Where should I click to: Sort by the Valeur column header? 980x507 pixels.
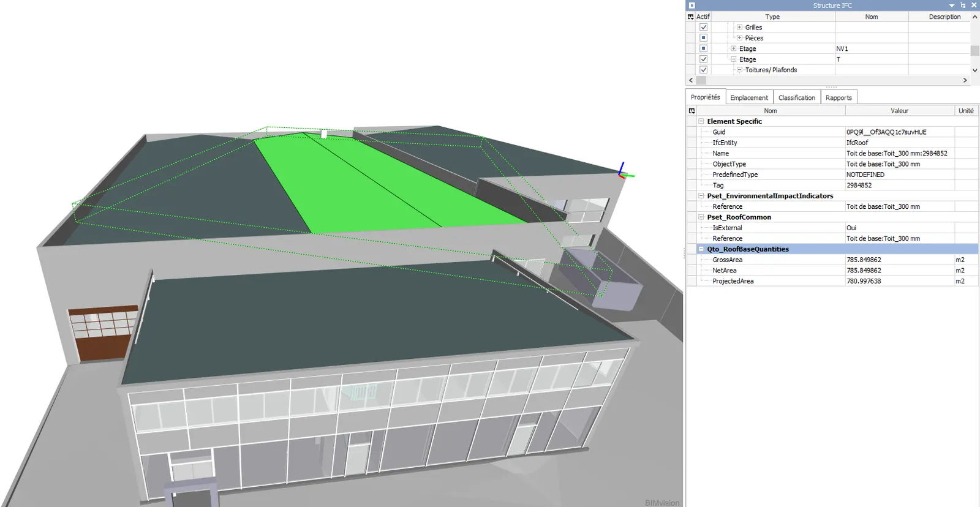899,111
